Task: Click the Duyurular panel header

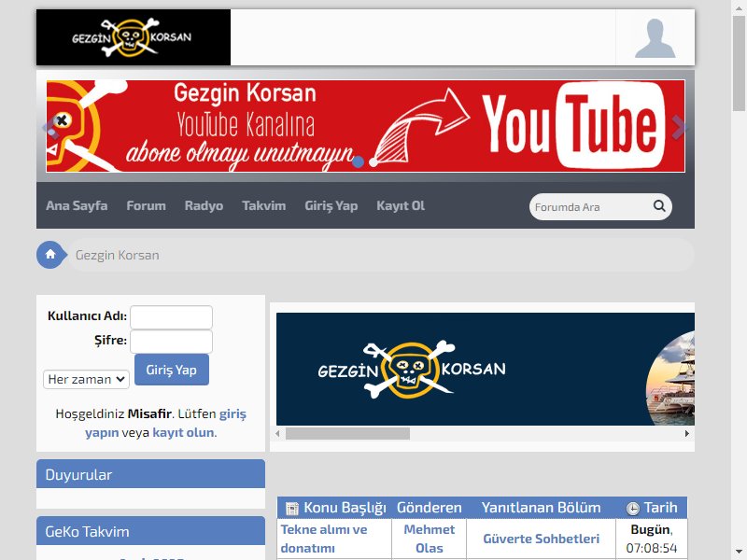Action: click(150, 474)
